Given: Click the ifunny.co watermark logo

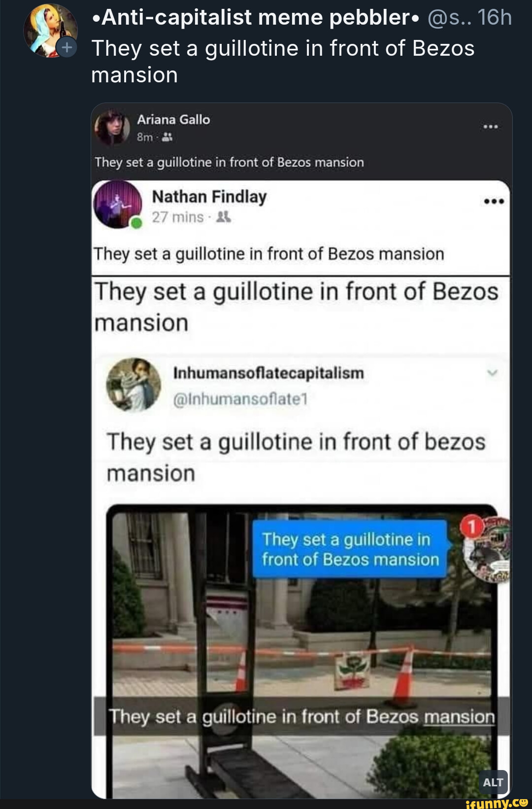Looking at the screenshot, I should (x=498, y=803).
